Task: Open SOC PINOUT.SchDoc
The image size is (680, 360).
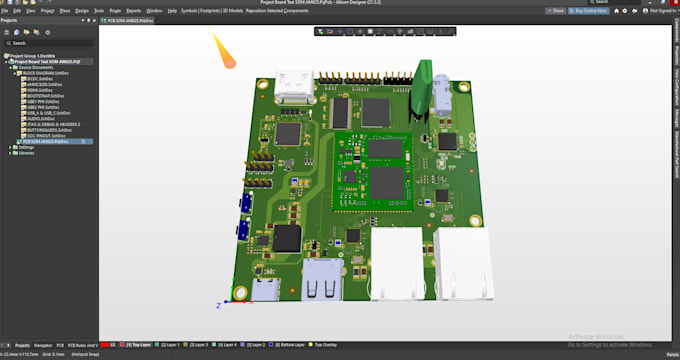Action: tap(46, 136)
